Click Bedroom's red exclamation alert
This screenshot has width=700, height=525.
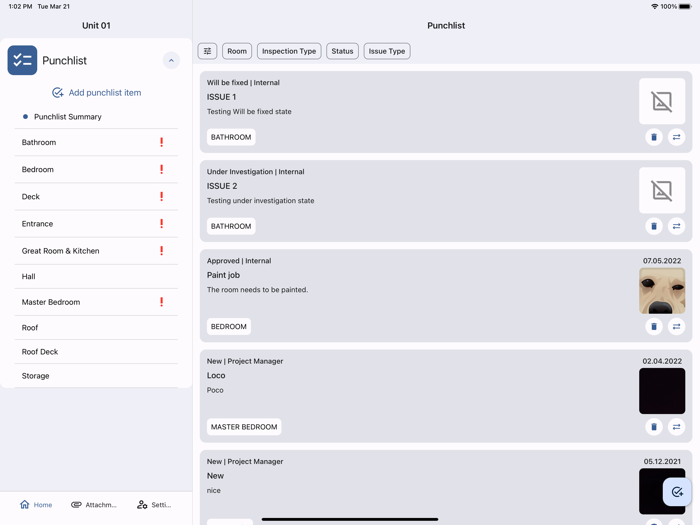coord(162,170)
